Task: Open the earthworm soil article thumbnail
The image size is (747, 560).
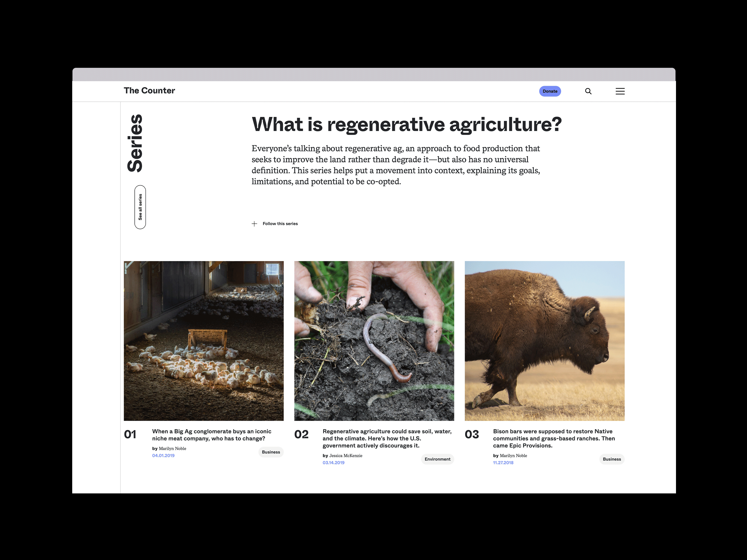Action: pyautogui.click(x=374, y=341)
